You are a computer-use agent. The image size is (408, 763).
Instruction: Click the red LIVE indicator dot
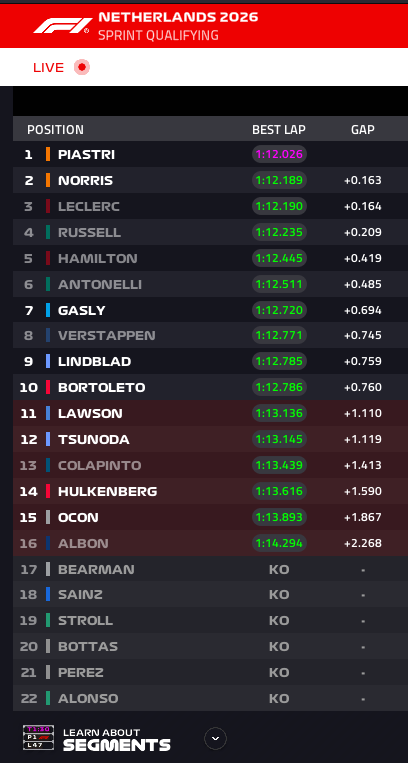(82, 67)
